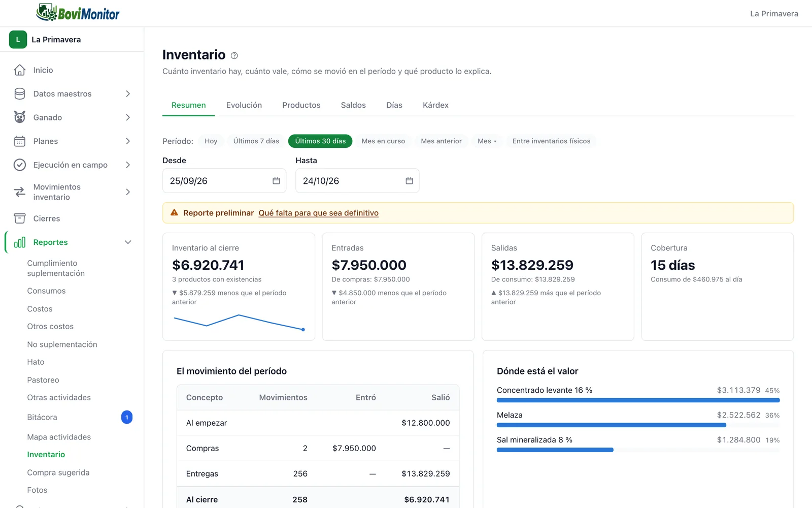Open the Pastoreo report
The width and height of the screenshot is (812, 508).
click(43, 380)
